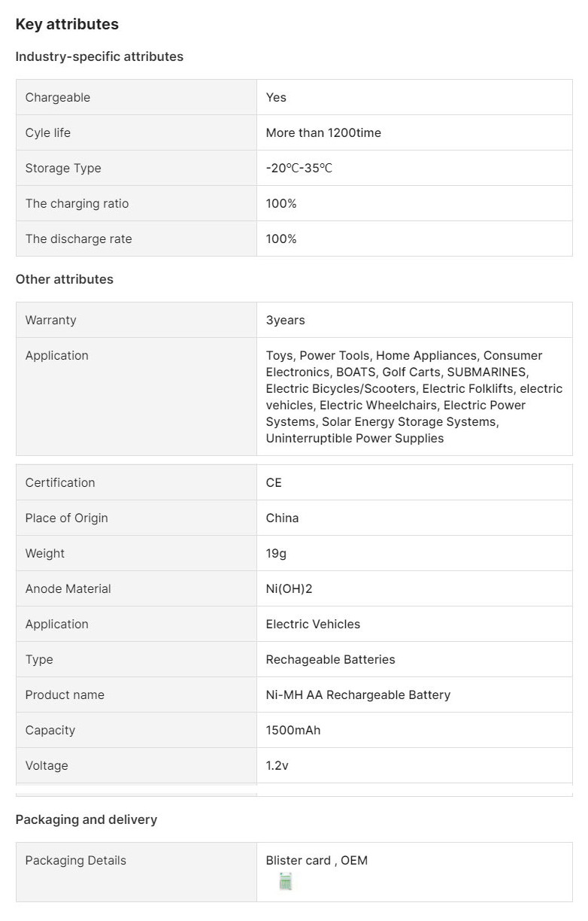Click the Other attributes heading

[65, 279]
